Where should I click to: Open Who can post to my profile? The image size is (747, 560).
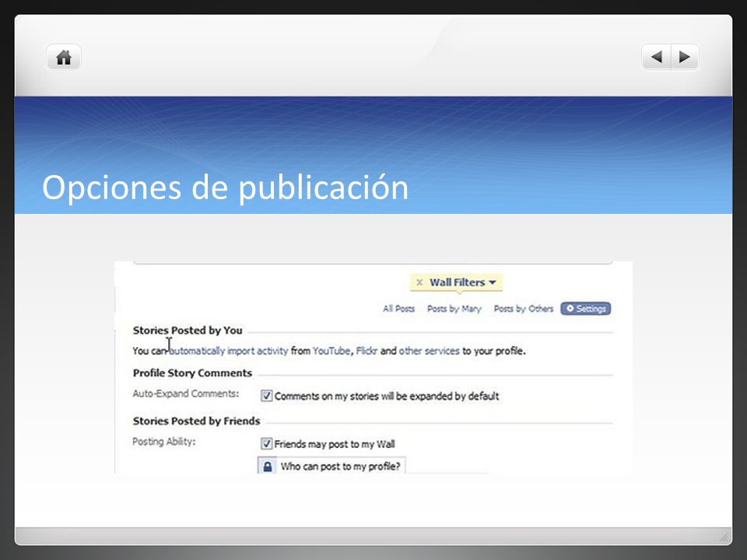(331, 466)
